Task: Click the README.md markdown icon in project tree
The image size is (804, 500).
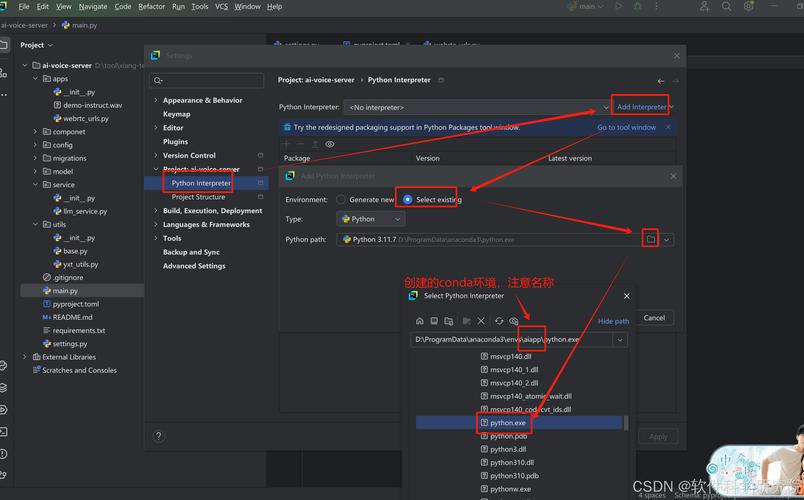Action: [x=47, y=317]
